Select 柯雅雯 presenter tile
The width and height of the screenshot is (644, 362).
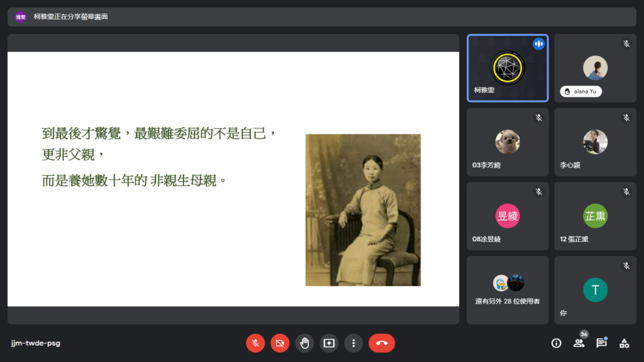tap(508, 68)
